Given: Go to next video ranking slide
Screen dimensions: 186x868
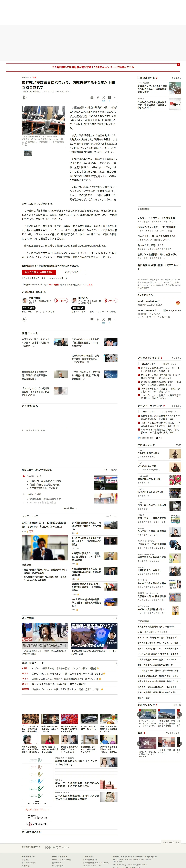Looking at the screenshot, I should (x=180, y=714).
